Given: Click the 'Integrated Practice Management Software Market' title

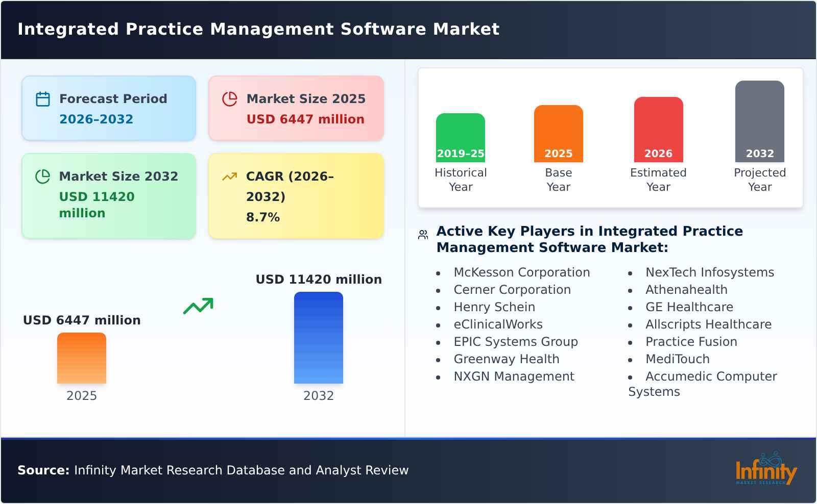Looking at the screenshot, I should [x=258, y=29].
